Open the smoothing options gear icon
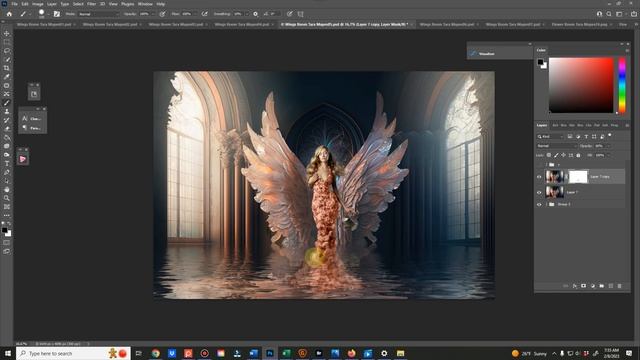 256,14
